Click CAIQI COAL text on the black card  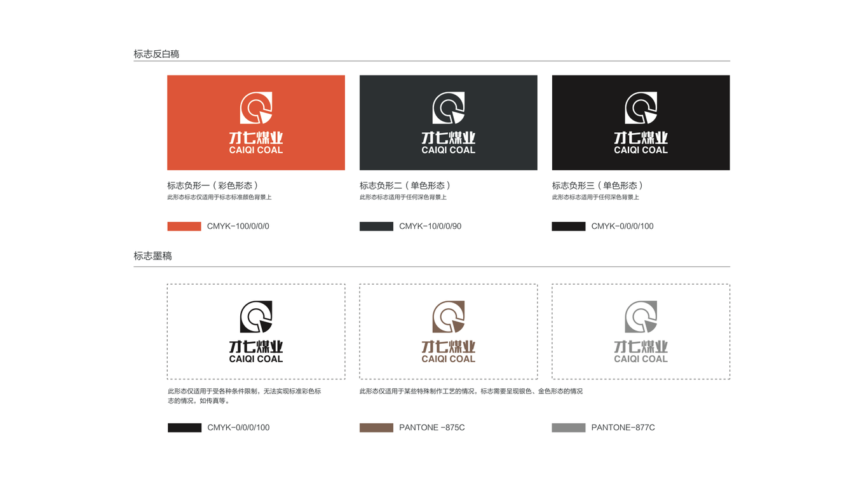[641, 151]
